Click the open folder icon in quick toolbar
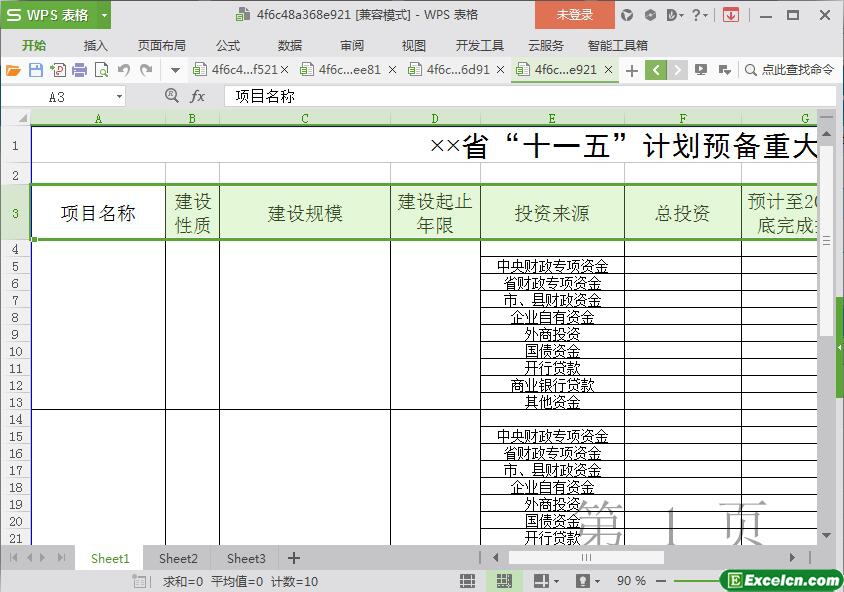The height and width of the screenshot is (592, 844). pos(13,70)
